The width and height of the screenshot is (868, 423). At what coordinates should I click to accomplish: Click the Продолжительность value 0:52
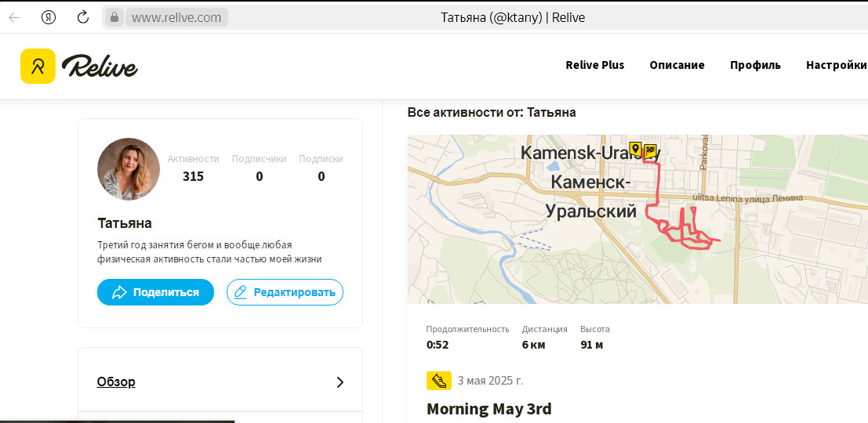438,345
